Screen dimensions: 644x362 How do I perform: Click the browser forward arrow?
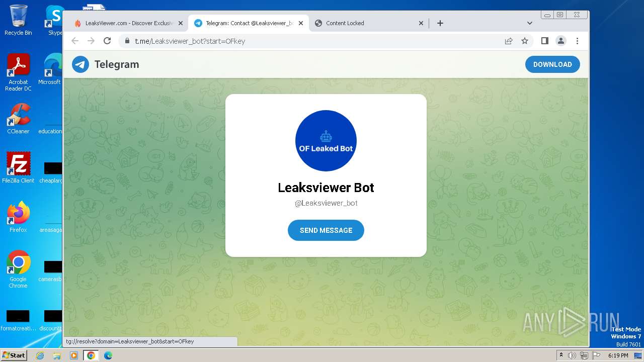[91, 41]
